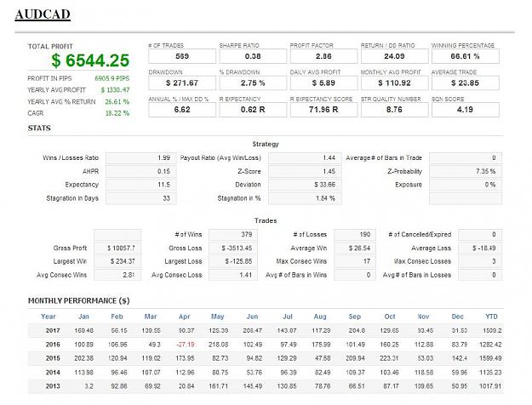Click the Avg Consec Loss value 1.41
This screenshot has height=405, width=532.
[233, 275]
